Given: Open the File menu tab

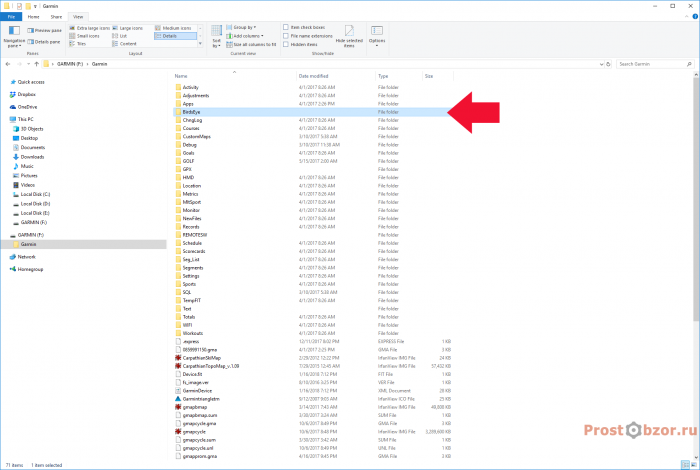Looking at the screenshot, I should 11,17.
